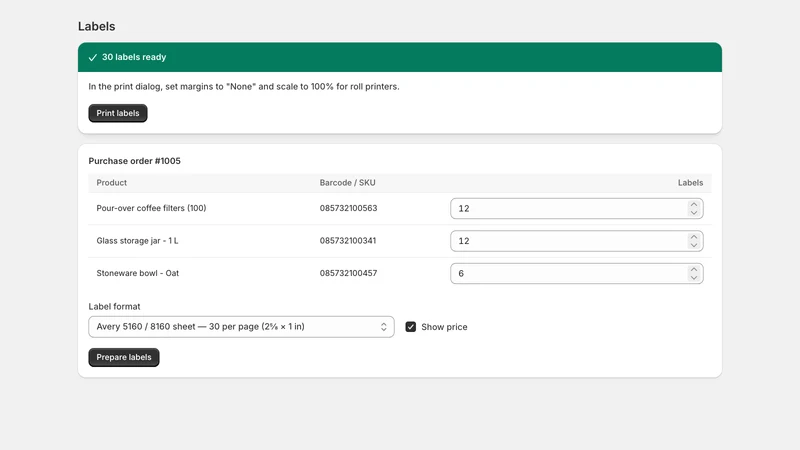Viewport: 800px width, 450px height.
Task: Click the 'Label format' field label
Action: (114, 307)
